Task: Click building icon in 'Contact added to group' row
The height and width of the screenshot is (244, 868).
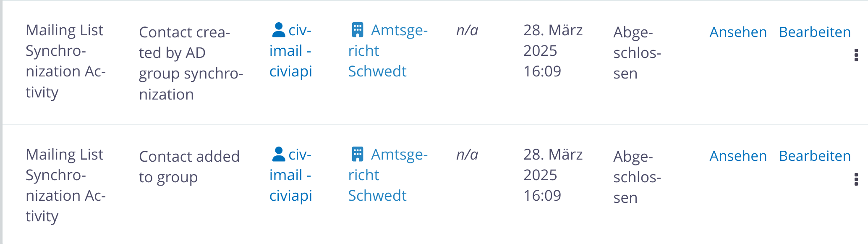Action: (x=357, y=154)
